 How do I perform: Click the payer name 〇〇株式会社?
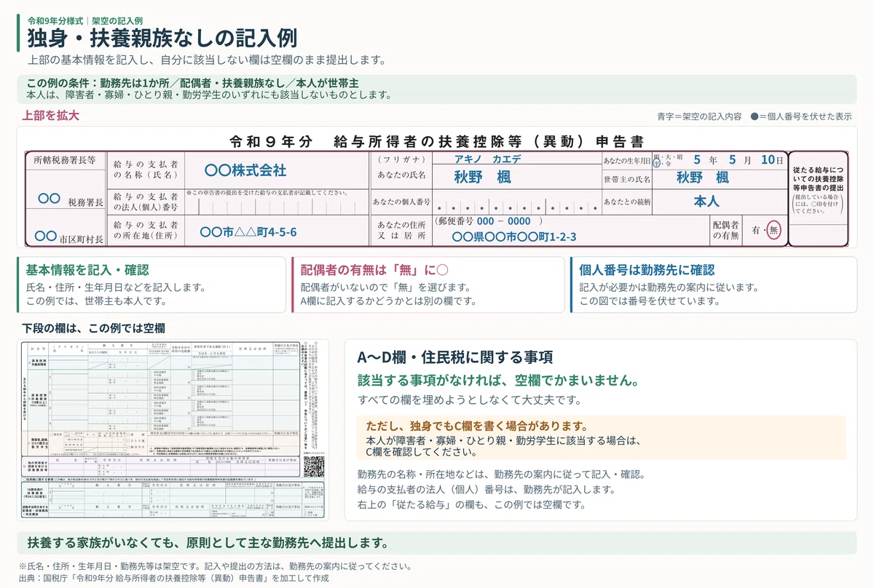point(245,171)
